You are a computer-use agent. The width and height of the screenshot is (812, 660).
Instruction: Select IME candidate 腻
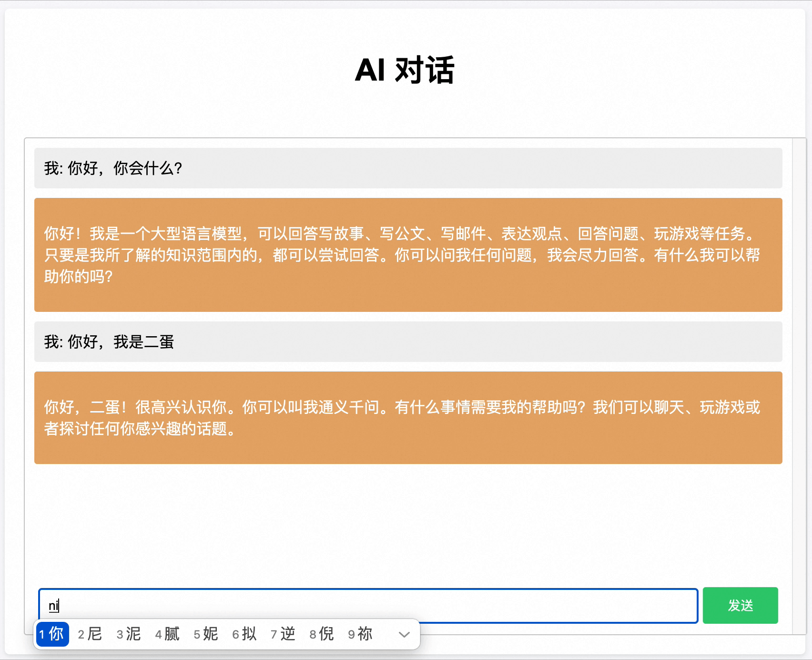(168, 634)
